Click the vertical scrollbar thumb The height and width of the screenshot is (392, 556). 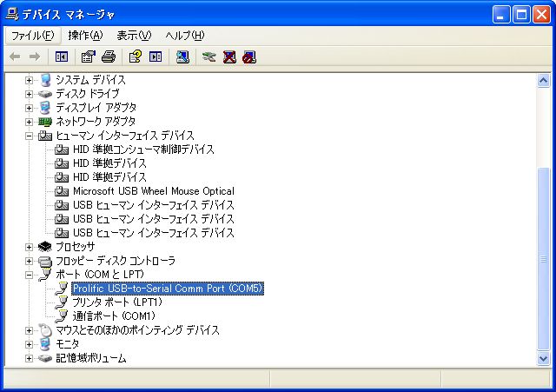(544, 259)
